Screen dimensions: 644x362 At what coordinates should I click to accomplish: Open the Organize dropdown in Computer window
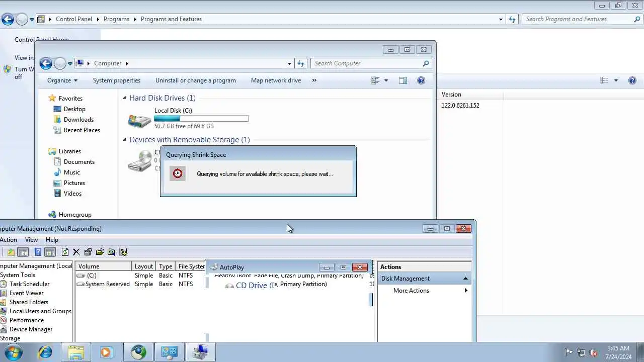(x=62, y=80)
